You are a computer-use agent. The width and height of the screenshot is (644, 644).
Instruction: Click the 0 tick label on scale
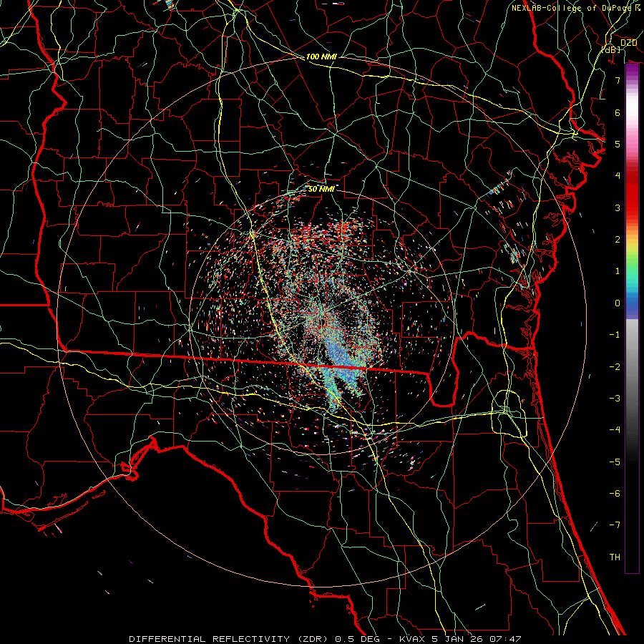click(x=618, y=303)
